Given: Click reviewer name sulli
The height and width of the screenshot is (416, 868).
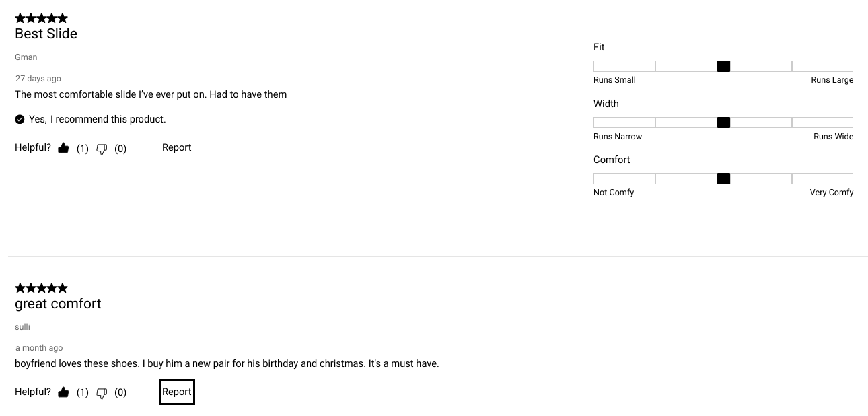Looking at the screenshot, I should pos(22,327).
